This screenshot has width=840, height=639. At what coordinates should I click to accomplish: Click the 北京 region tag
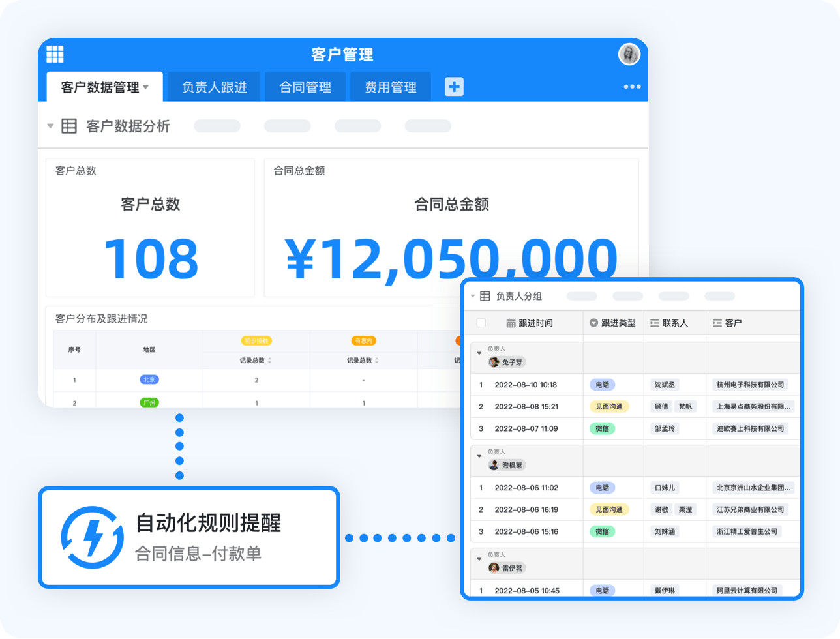[x=149, y=379]
